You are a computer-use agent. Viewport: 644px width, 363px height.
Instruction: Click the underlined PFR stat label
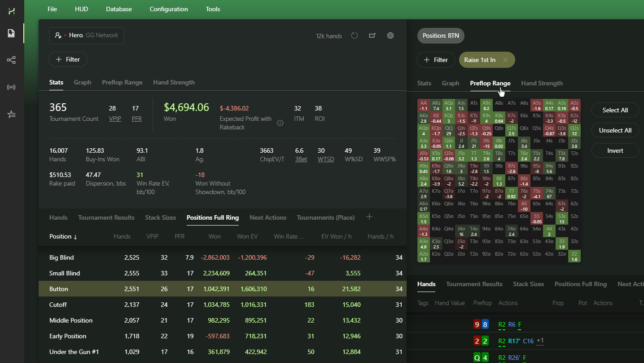click(136, 119)
